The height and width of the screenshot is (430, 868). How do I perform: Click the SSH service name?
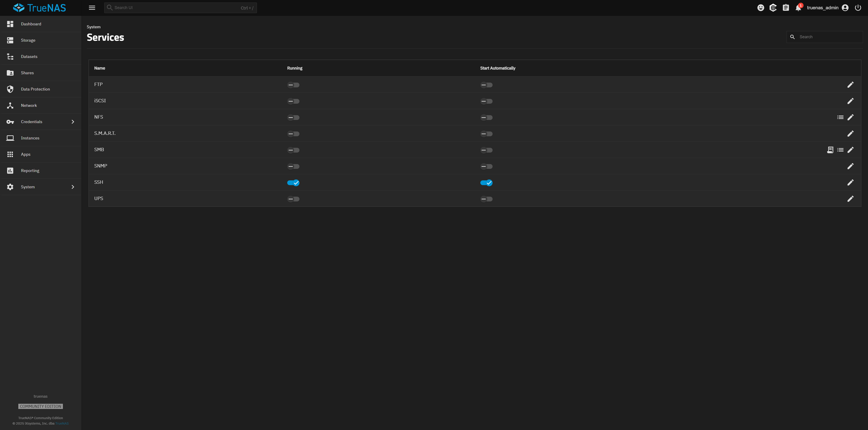click(x=98, y=182)
